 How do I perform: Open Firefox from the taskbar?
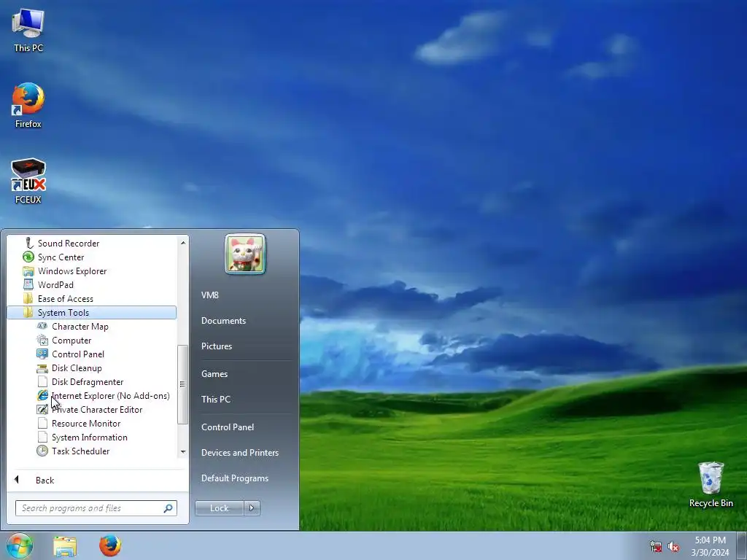coord(110,545)
